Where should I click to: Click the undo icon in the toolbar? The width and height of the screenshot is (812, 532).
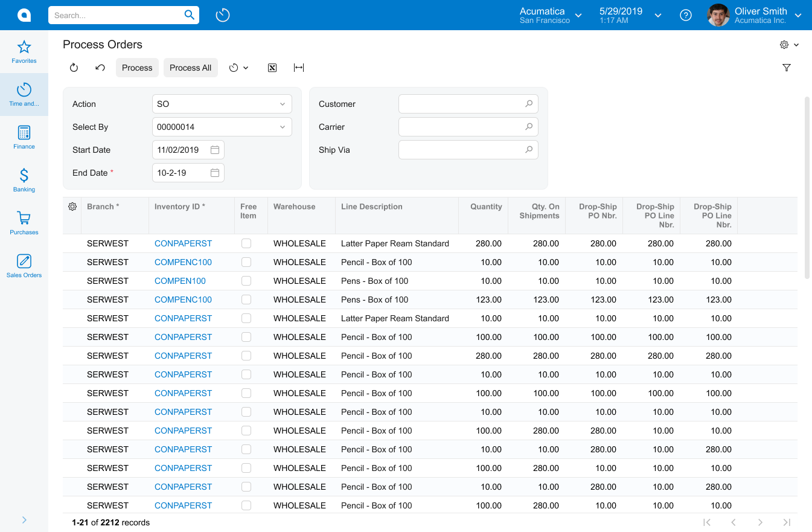coord(100,68)
